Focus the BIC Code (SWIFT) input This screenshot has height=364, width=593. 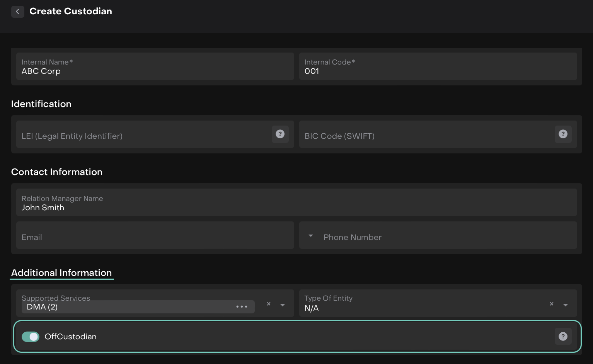click(425, 136)
